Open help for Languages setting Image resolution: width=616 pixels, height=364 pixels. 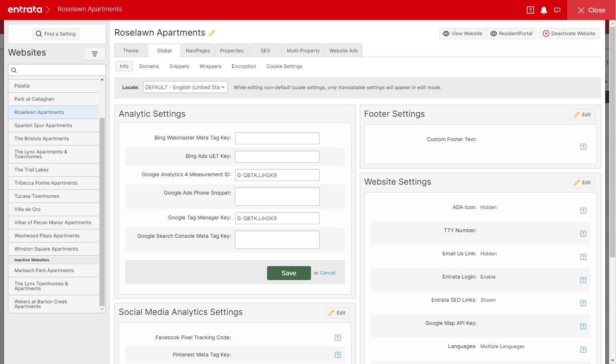(x=583, y=350)
